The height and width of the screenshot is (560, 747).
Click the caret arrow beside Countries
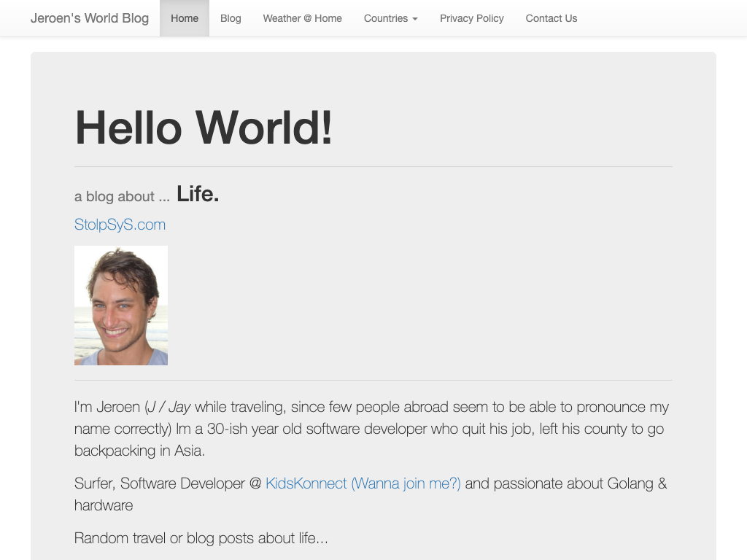(x=415, y=19)
